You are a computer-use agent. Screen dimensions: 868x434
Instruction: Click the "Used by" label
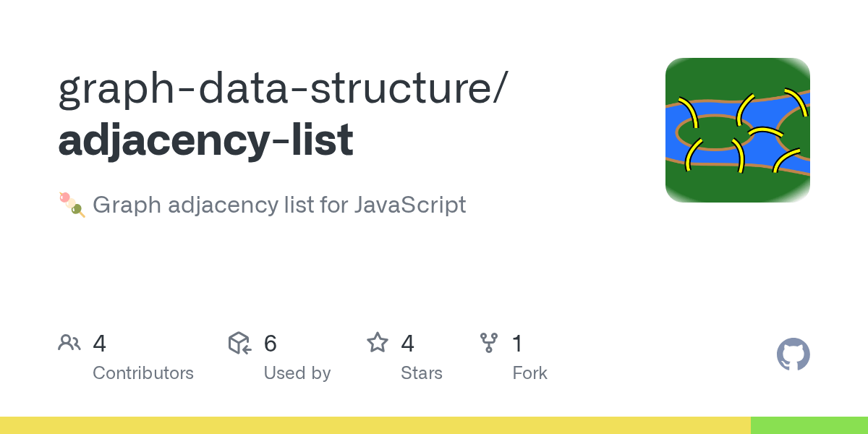(297, 373)
